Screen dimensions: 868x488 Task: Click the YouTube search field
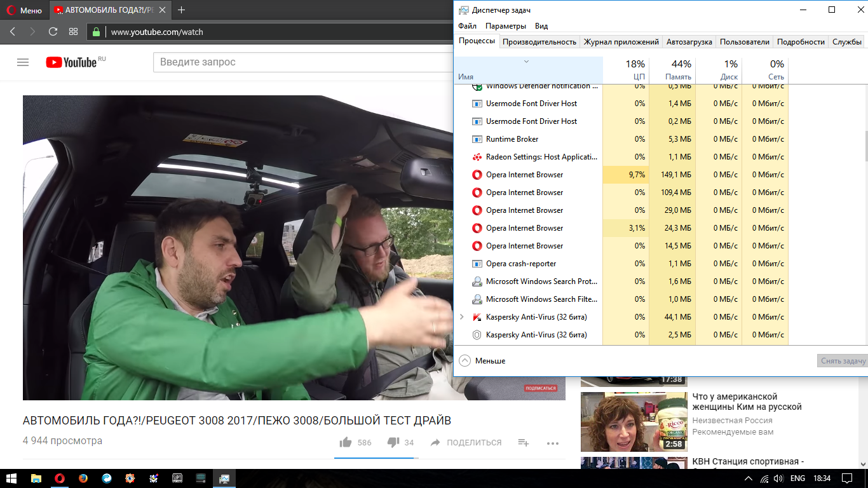pos(305,62)
